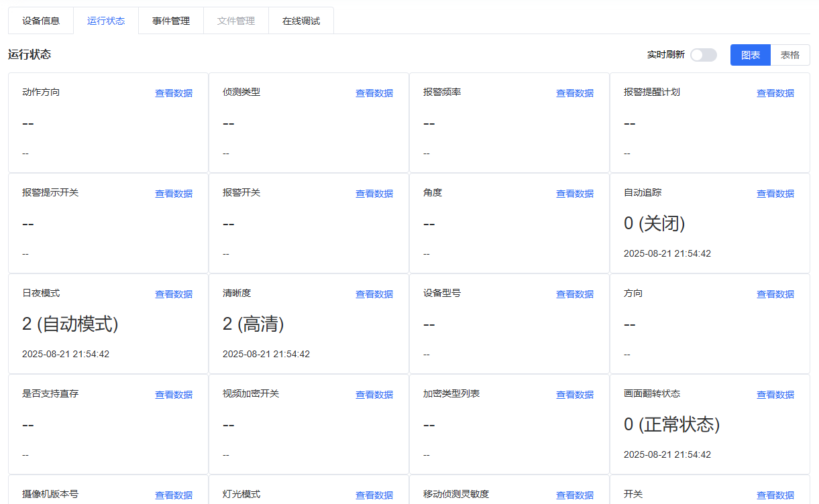Open 查看数据 for 画面翻转状态
This screenshot has width=819, height=504.
(775, 395)
